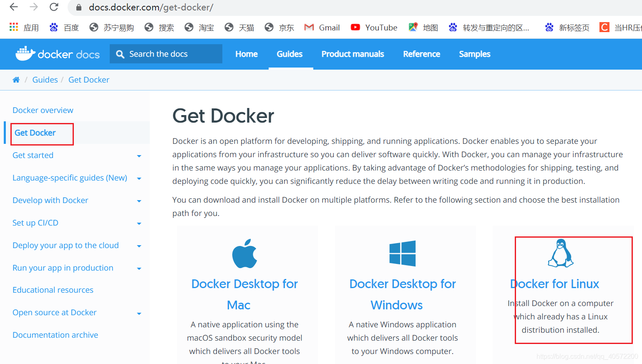Viewport: 642px width, 364px height.
Task: Expand Develop with Docker arrow
Action: [139, 201]
